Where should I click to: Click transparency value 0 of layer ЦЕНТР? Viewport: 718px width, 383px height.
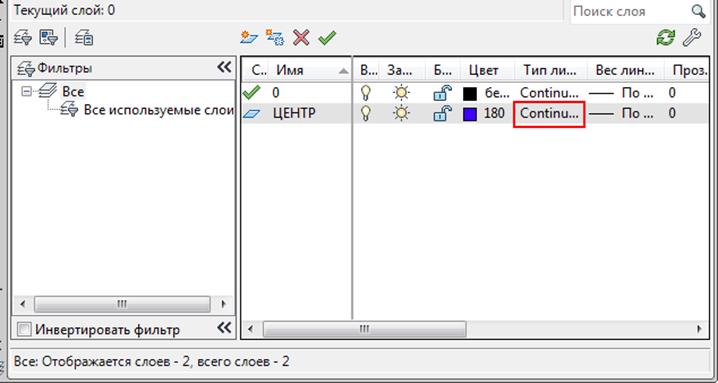672,113
